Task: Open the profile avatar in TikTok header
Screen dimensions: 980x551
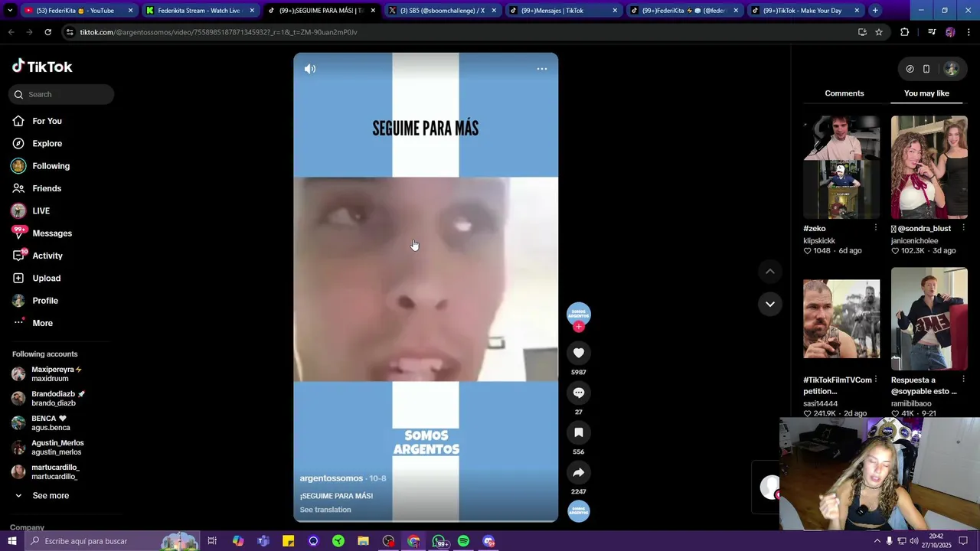Action: [x=952, y=69]
